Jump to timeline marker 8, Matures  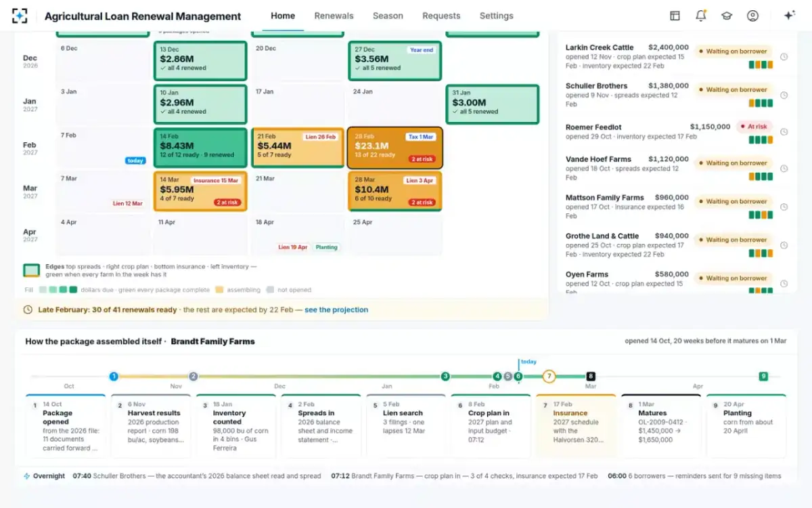(x=591, y=377)
